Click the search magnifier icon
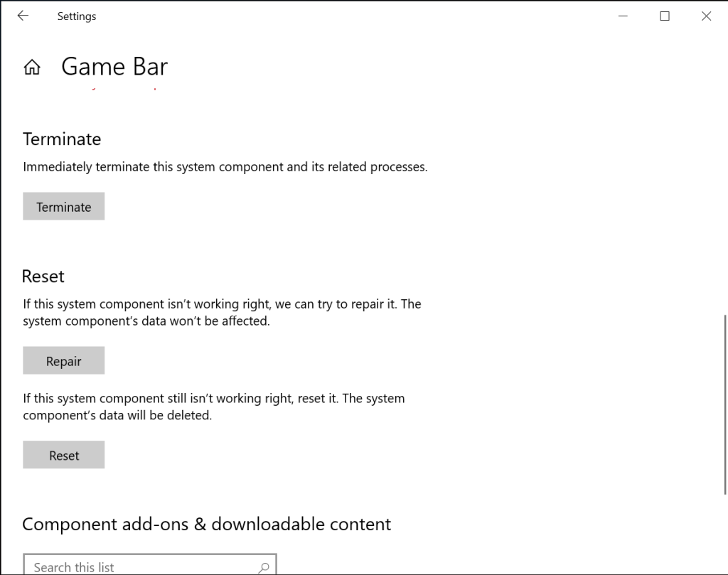 [x=264, y=567]
